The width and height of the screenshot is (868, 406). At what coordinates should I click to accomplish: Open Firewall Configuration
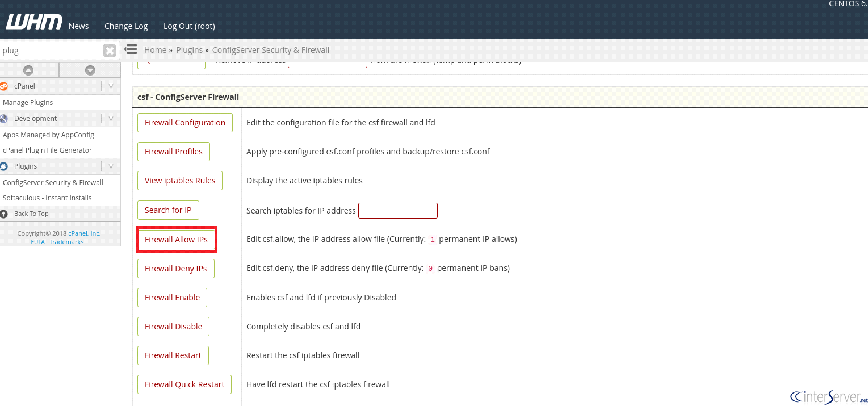coord(185,123)
